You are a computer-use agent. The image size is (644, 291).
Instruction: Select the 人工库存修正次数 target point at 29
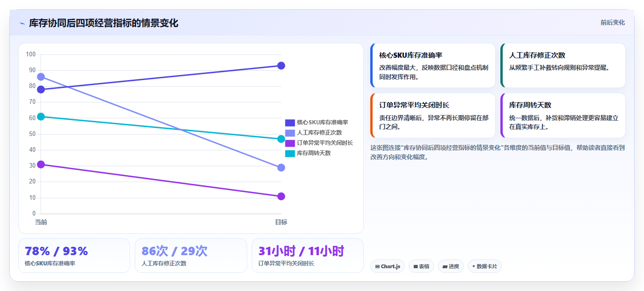pos(281,168)
